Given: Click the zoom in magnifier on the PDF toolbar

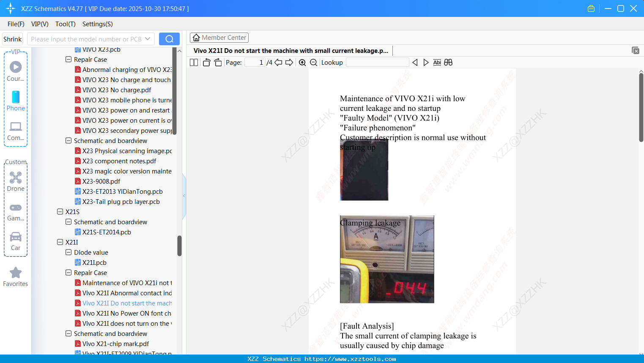Looking at the screenshot, I should pyautogui.click(x=303, y=62).
